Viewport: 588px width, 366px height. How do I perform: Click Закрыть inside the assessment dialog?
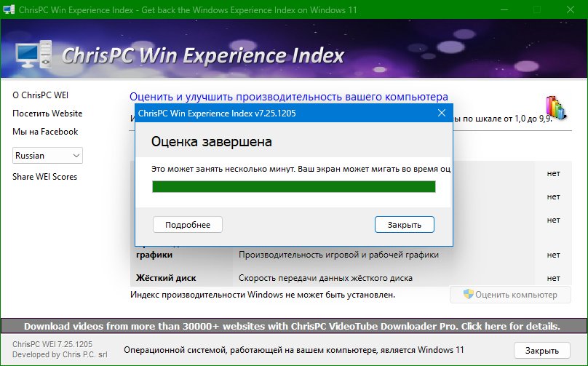pyautogui.click(x=404, y=225)
